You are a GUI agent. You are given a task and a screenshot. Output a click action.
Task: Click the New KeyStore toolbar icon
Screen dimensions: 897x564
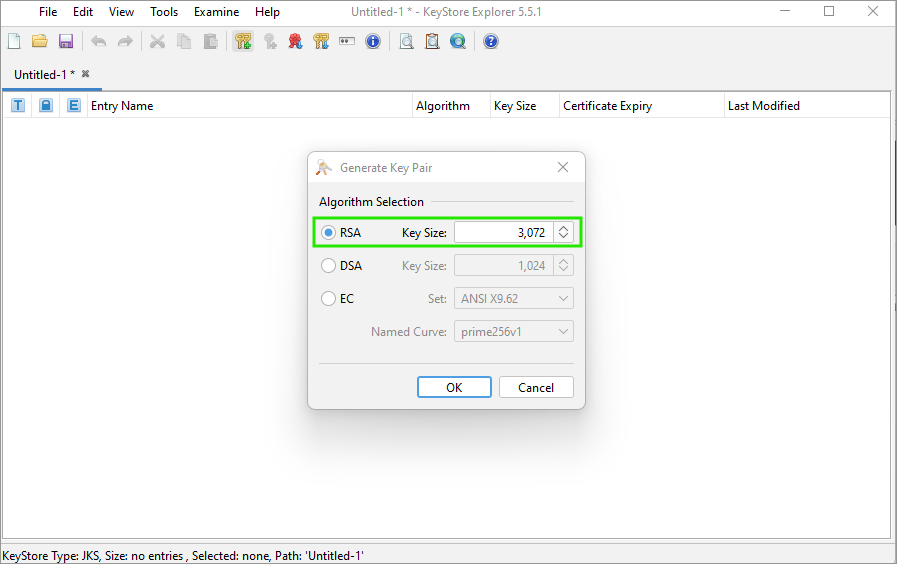pos(14,41)
